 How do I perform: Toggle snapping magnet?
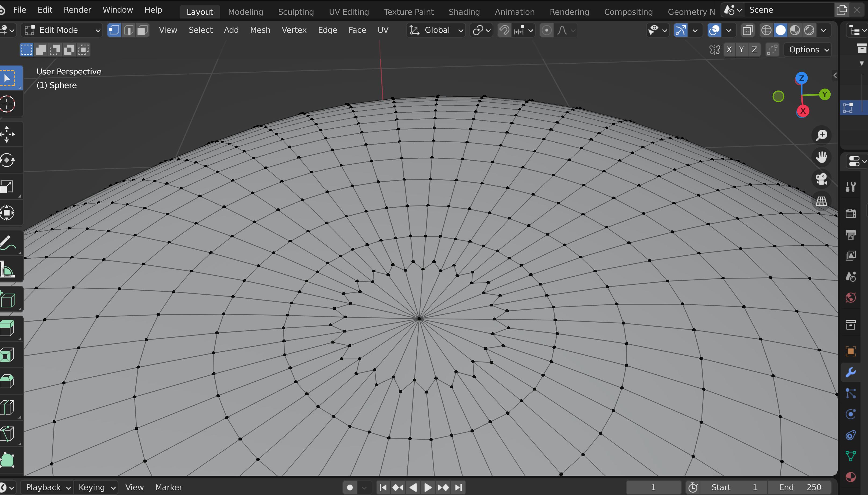click(x=504, y=30)
